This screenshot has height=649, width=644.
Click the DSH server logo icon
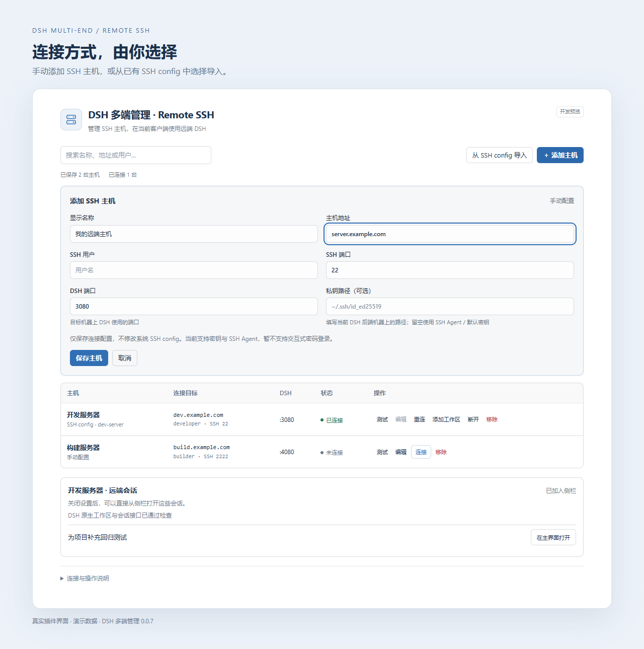(71, 120)
